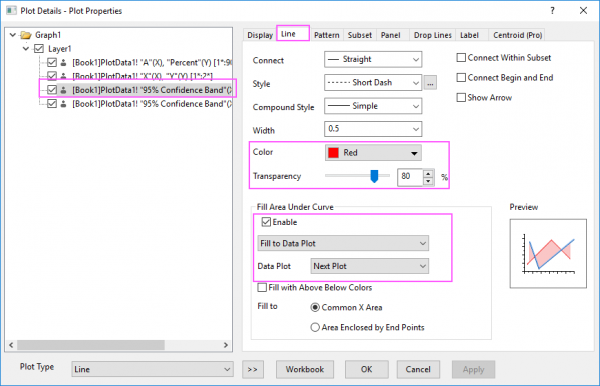Open the Style dropdown showing Short Dash
Screen dimensions: 600x386
373,83
